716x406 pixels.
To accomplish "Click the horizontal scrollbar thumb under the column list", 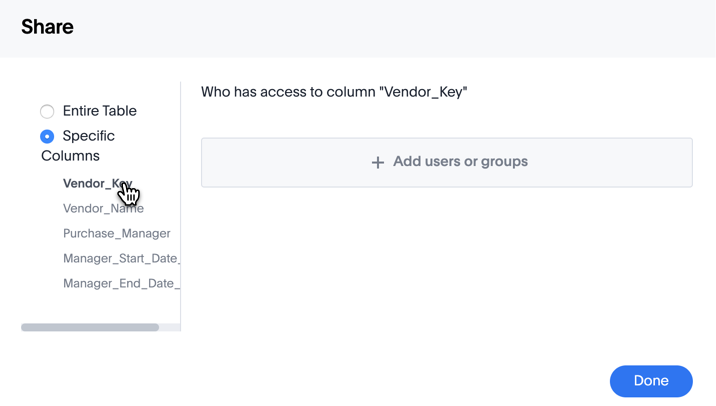I will [x=90, y=327].
